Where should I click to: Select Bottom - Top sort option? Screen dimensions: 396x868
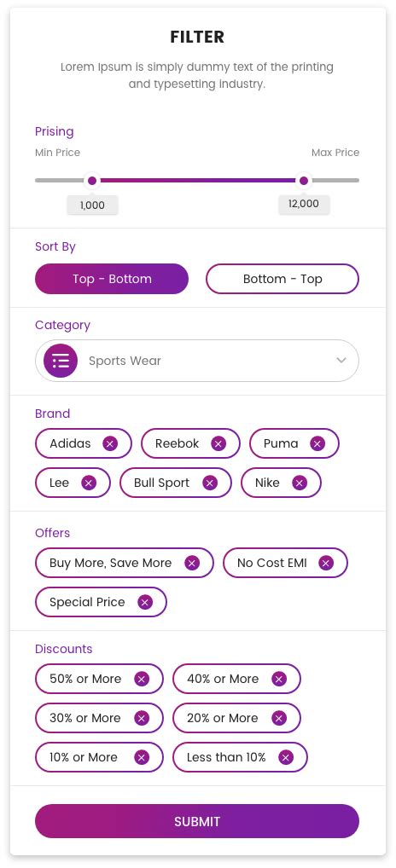(x=282, y=279)
